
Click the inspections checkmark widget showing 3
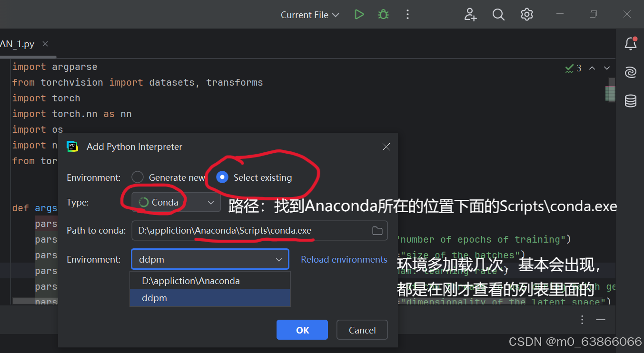coord(573,68)
